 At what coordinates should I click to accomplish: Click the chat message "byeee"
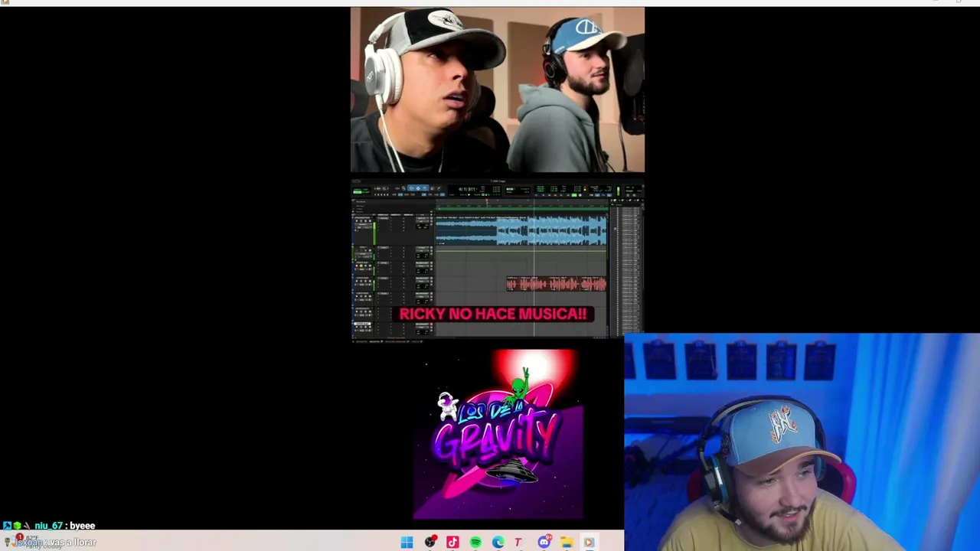click(x=83, y=526)
